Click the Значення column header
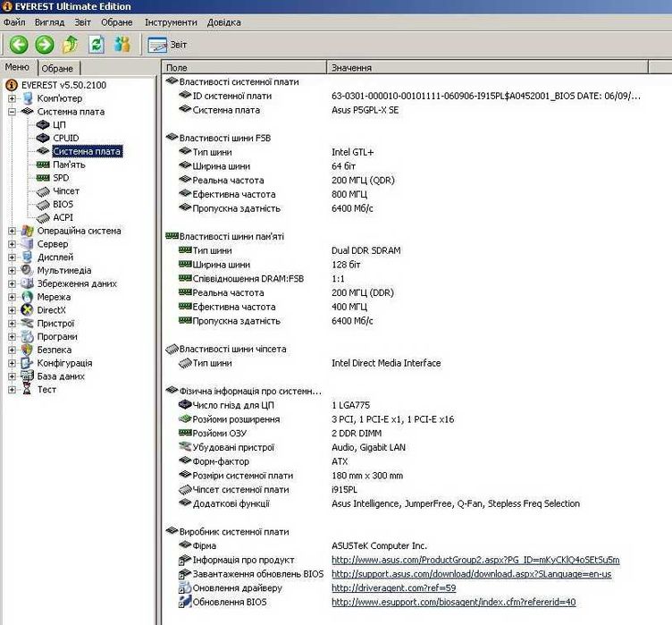 point(488,67)
